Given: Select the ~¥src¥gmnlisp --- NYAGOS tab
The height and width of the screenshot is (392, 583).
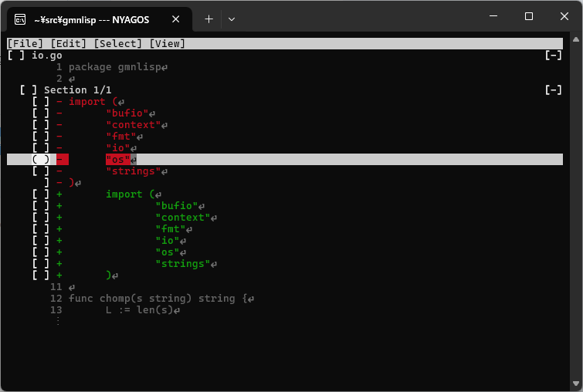Looking at the screenshot, I should point(100,19).
